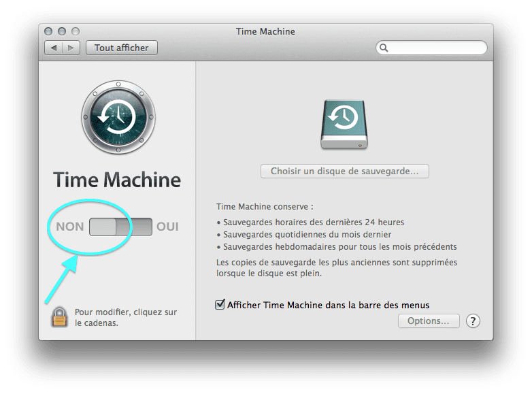Screen dimensions: 532x394
Task: Click the backup disk drive icon
Action: [344, 125]
